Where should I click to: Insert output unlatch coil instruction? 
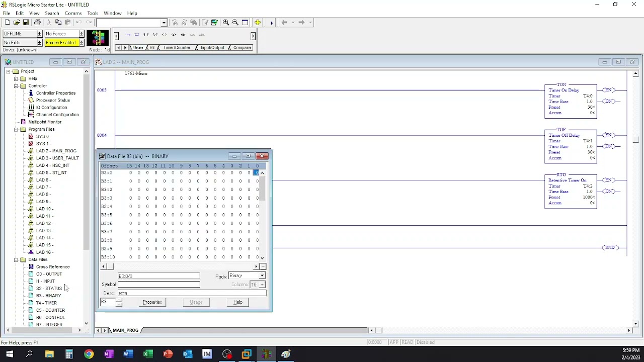[x=183, y=35]
